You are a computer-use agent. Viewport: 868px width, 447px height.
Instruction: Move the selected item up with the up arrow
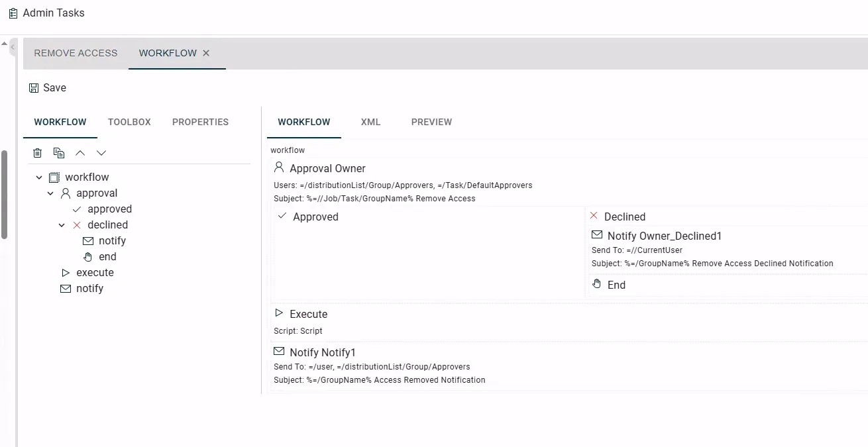80,153
